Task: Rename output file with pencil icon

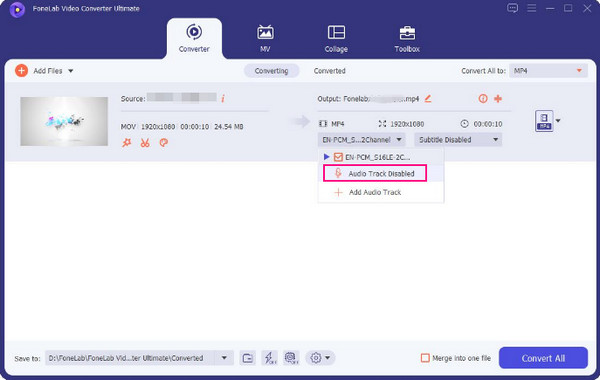Action: coord(428,99)
